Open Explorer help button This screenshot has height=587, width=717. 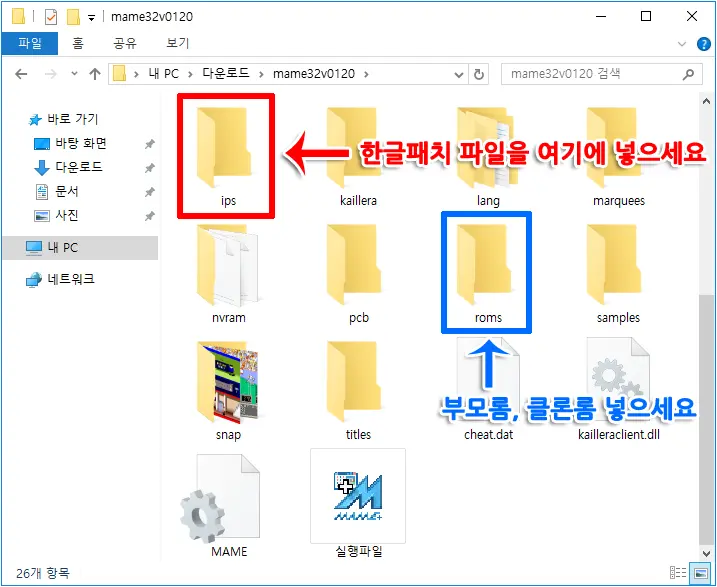point(703,44)
